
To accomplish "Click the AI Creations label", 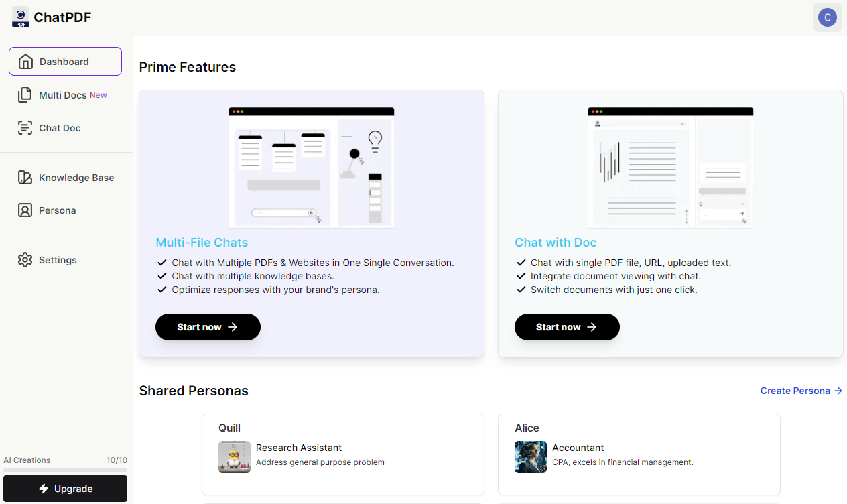I will [x=27, y=460].
